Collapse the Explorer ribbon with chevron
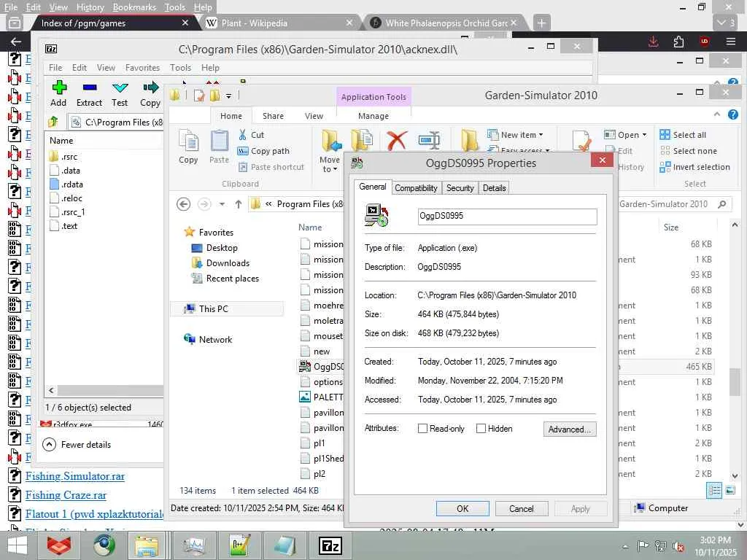 click(x=717, y=114)
